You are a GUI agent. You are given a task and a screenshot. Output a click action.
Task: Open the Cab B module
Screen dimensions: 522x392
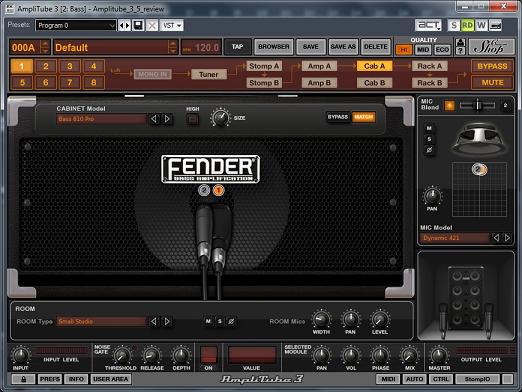point(374,83)
